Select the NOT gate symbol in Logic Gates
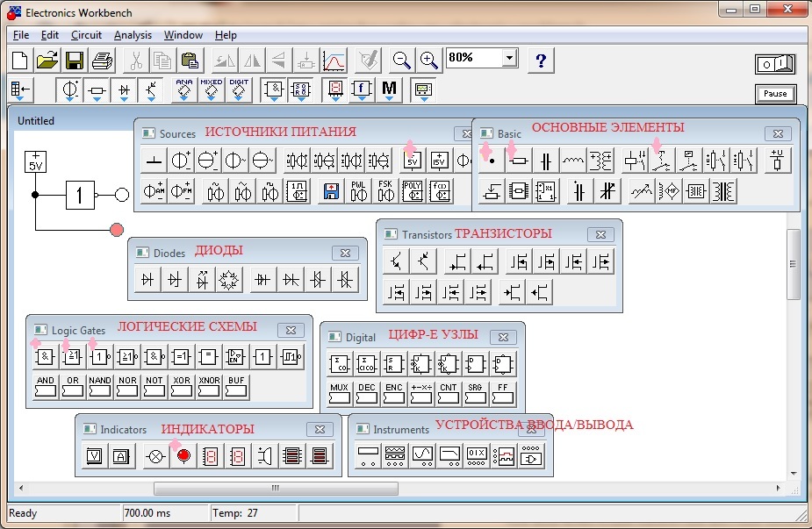The image size is (812, 529). point(99,357)
